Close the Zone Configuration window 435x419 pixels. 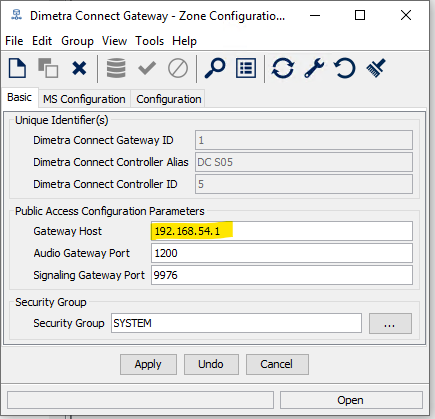pyautogui.click(x=406, y=15)
